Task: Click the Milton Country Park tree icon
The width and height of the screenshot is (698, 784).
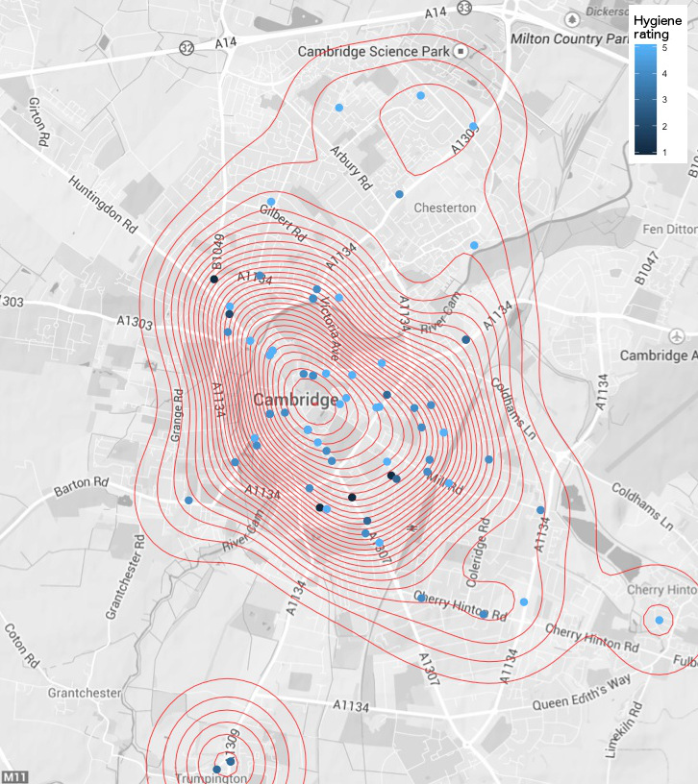Action: coord(572,19)
